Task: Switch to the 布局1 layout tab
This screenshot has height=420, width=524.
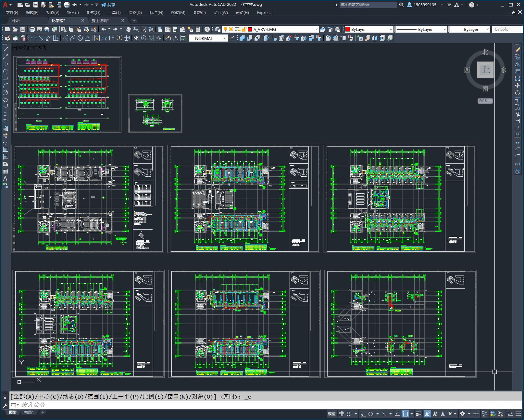Action: click(29, 412)
